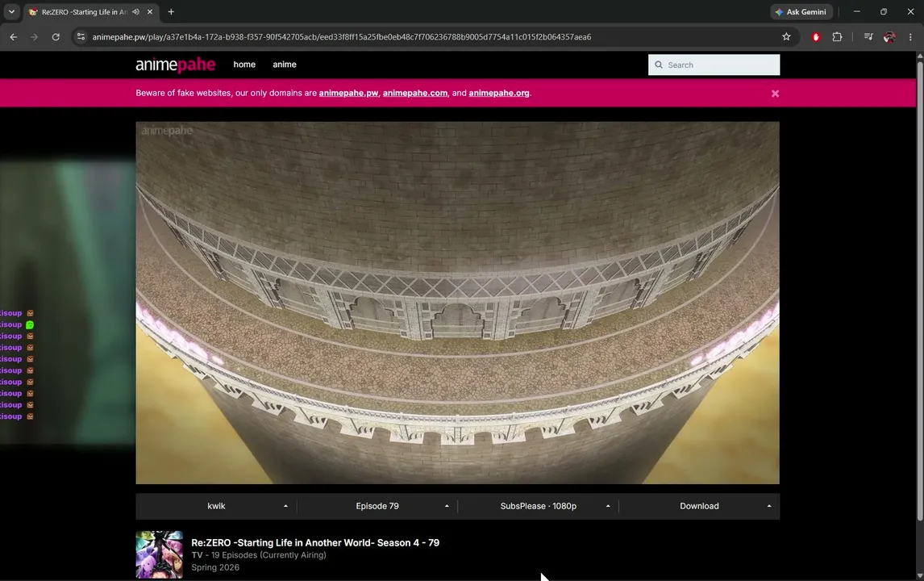
Task: Open the Re:ZERO Season 4 title link
Action: point(315,542)
